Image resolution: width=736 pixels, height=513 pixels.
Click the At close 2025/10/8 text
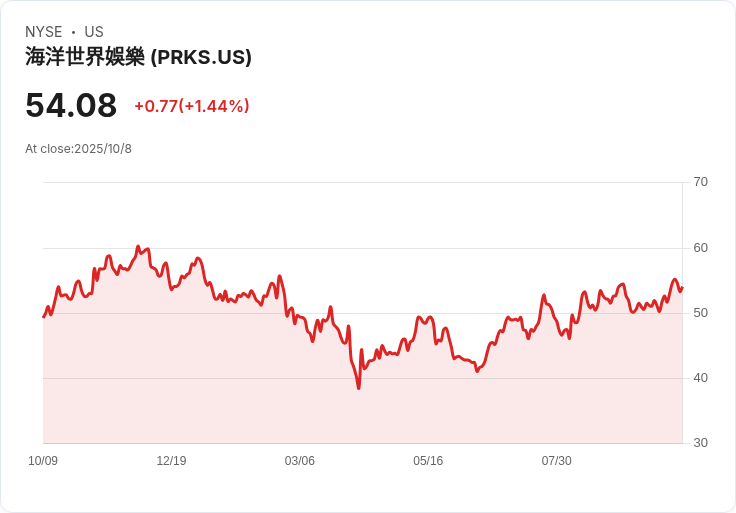[x=78, y=149]
